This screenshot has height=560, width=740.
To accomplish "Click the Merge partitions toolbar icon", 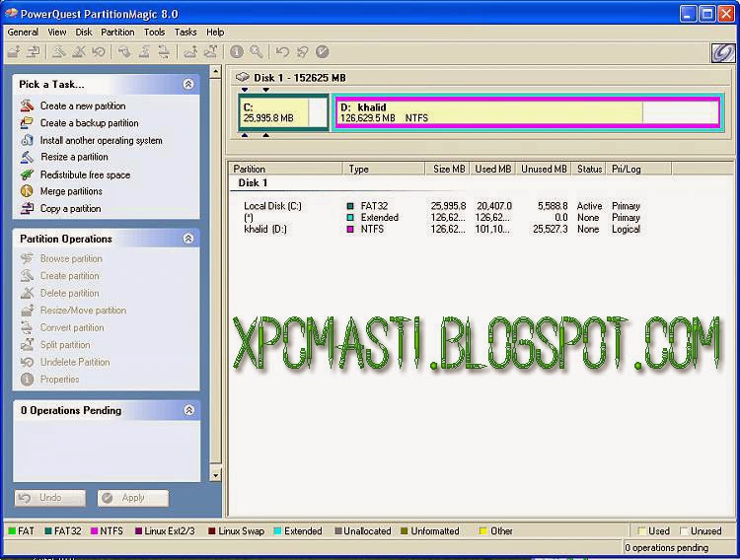I will tap(190, 51).
